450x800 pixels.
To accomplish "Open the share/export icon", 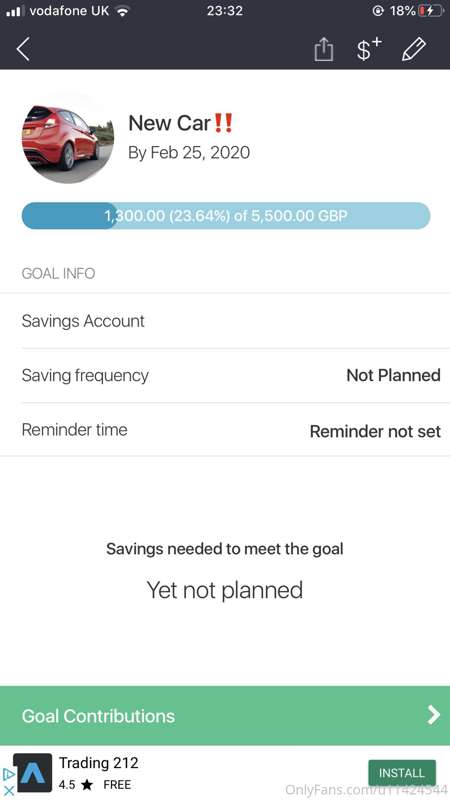I will tap(323, 50).
